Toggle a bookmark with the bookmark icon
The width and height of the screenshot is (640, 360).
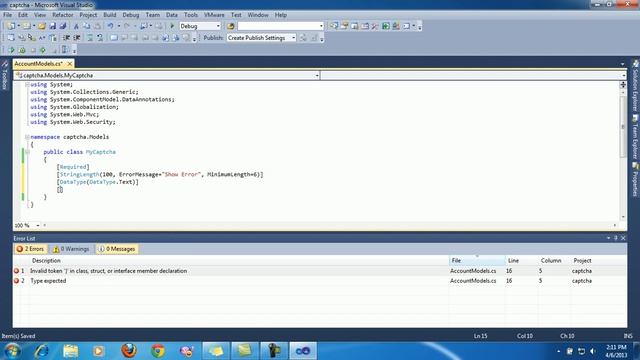point(114,38)
